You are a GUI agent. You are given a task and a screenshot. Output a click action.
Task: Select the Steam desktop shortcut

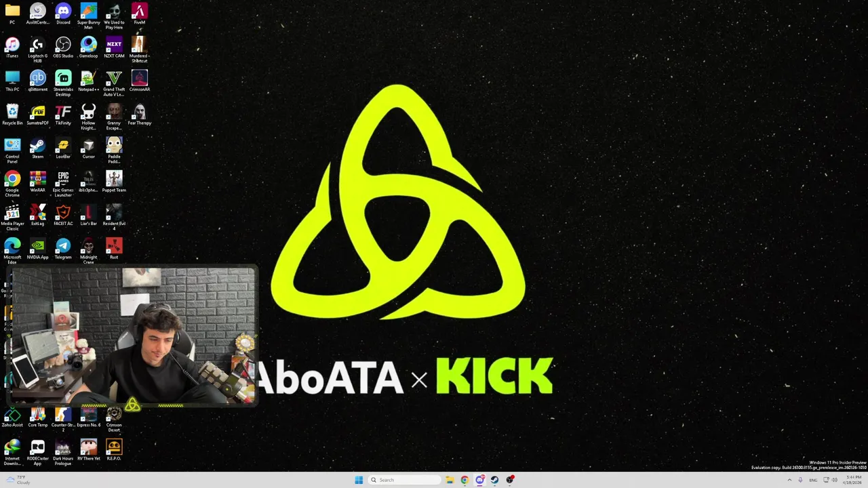[37, 148]
